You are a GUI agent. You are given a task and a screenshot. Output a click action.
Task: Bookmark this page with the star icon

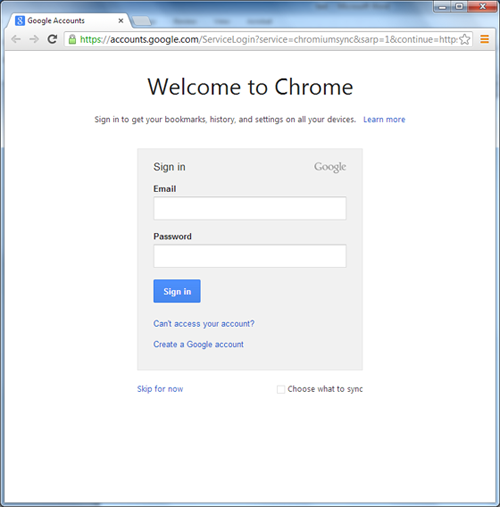click(x=465, y=39)
